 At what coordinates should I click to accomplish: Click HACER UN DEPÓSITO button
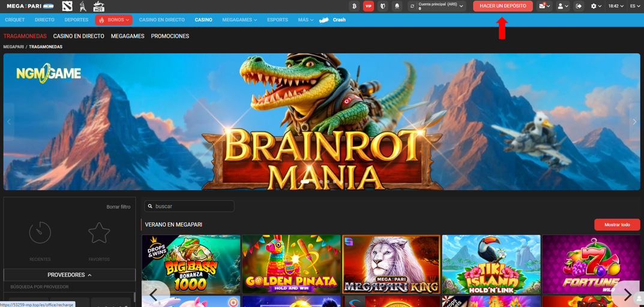coord(503,6)
